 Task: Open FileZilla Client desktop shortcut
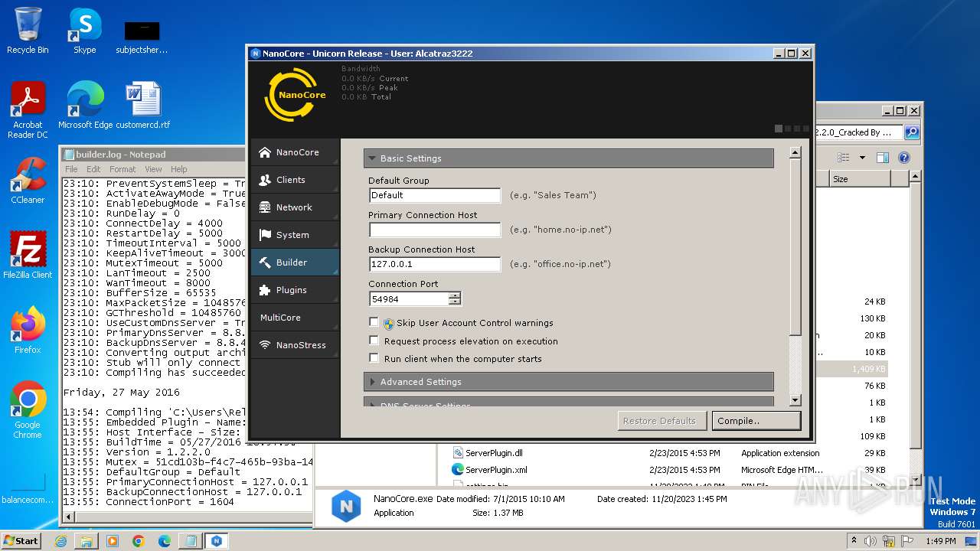(28, 255)
